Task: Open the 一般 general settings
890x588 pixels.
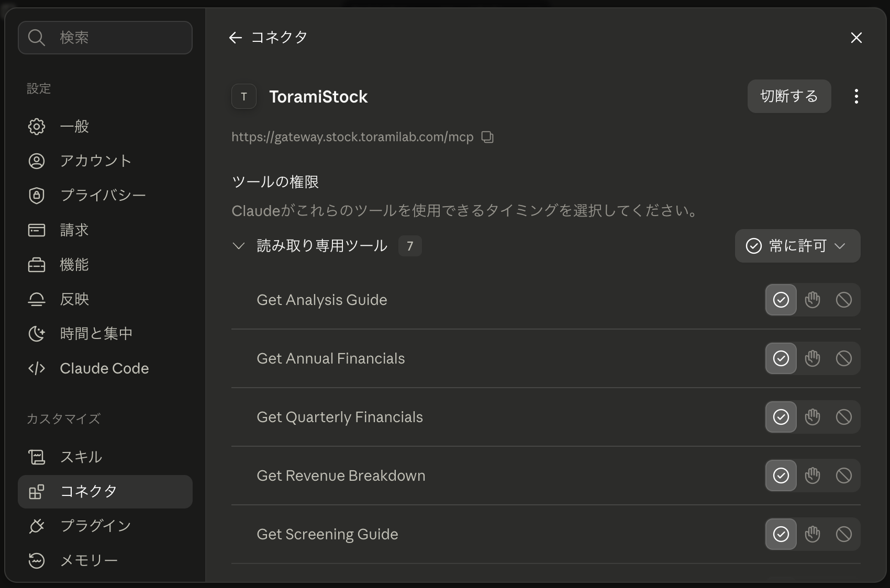Action: click(x=105, y=127)
